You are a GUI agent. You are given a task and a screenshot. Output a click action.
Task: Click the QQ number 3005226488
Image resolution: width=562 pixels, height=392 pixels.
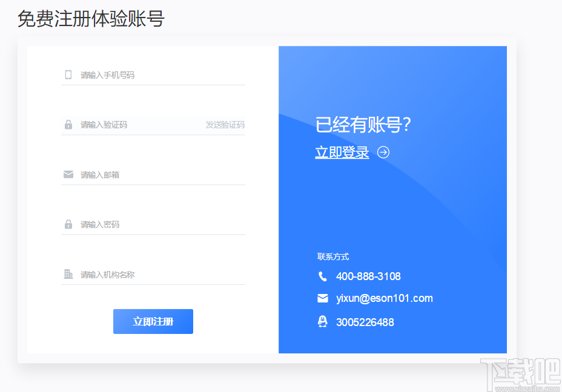pos(365,322)
